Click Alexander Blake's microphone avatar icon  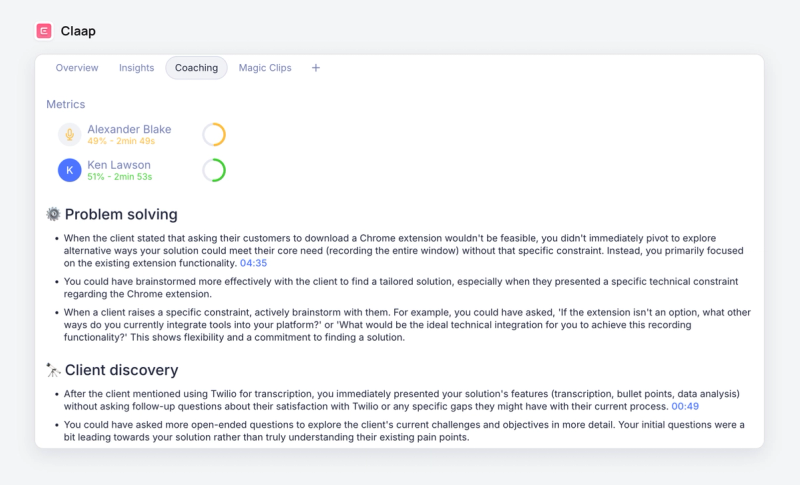[x=69, y=135]
